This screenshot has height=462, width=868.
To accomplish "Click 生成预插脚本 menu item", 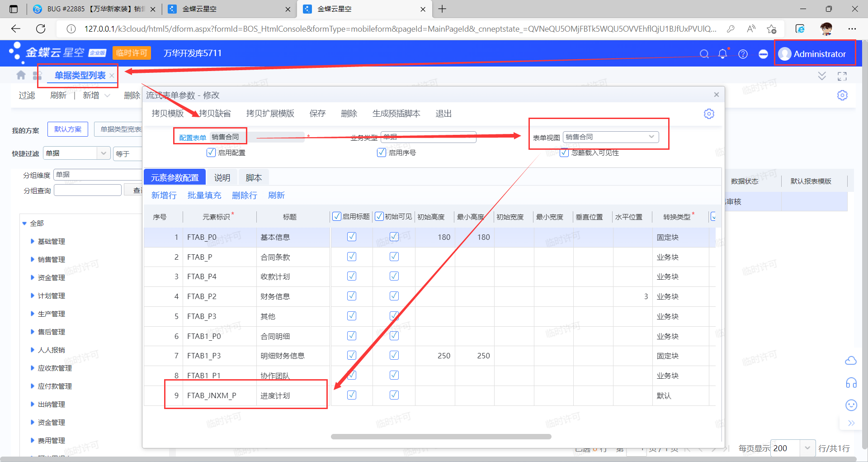I will click(x=396, y=114).
